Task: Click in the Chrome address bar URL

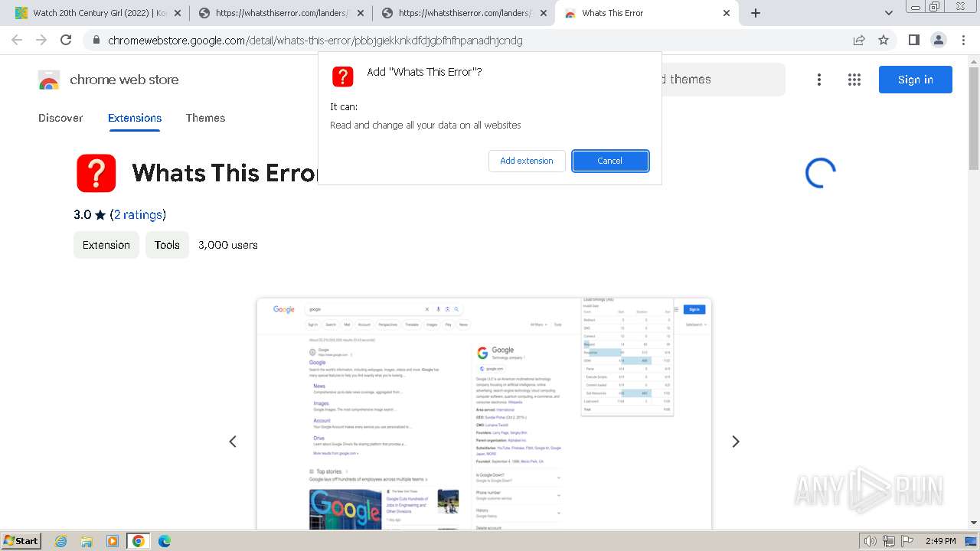Action: point(315,41)
